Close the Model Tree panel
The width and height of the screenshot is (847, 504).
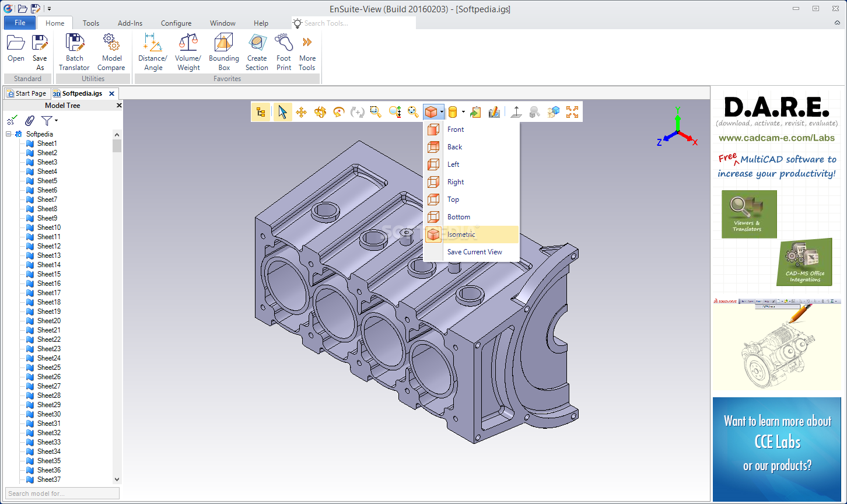tap(119, 106)
